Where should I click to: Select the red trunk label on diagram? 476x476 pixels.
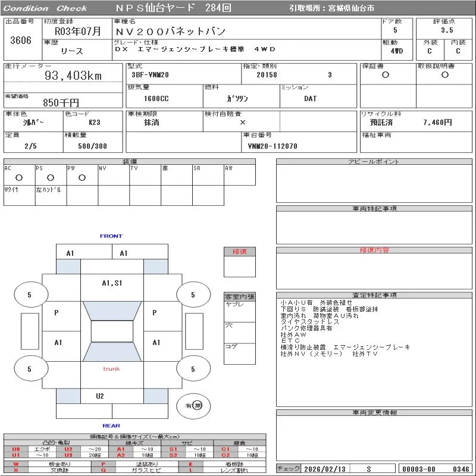pyautogui.click(x=111, y=369)
